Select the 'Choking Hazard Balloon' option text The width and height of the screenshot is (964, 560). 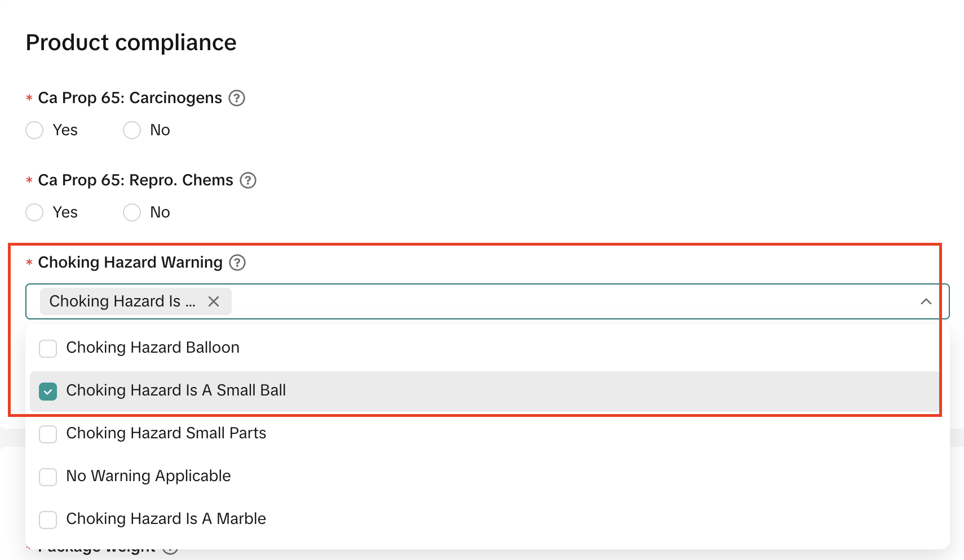pos(153,348)
